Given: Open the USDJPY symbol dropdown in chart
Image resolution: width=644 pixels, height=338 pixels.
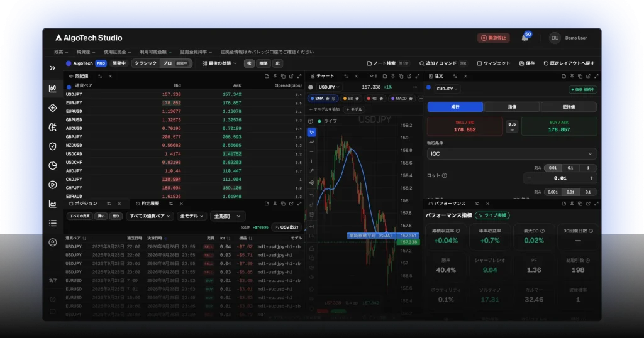Looking at the screenshot, I should click(329, 87).
